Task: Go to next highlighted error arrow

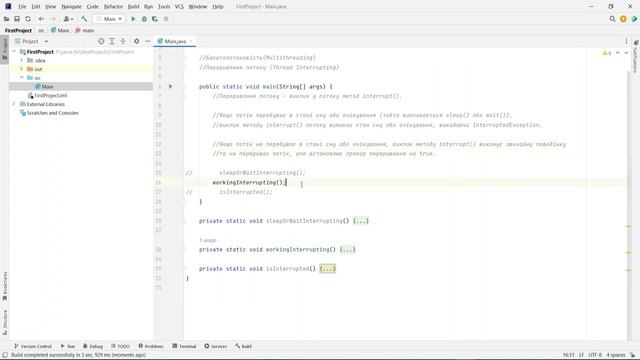Action: pos(626,53)
